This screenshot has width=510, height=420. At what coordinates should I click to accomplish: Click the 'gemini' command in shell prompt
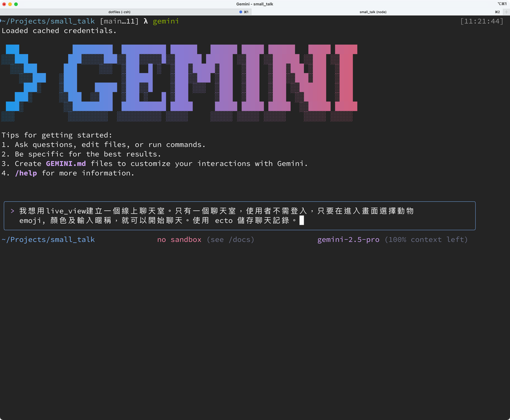click(166, 22)
